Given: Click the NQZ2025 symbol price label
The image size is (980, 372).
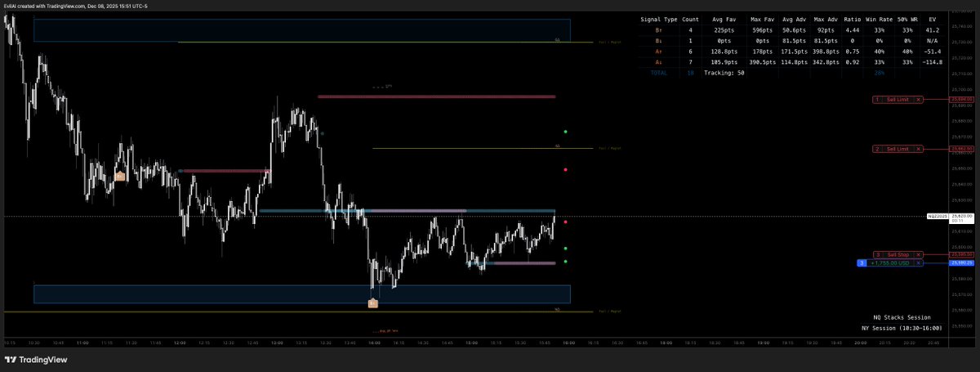Looking at the screenshot, I should click(x=937, y=217).
